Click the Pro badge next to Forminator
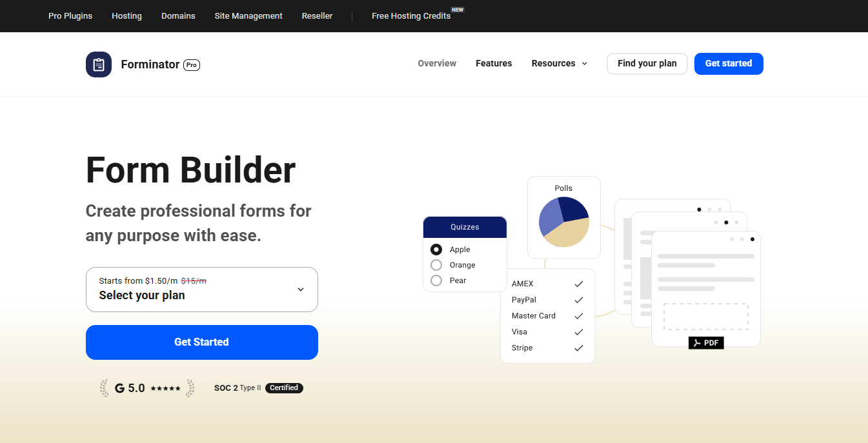The height and width of the screenshot is (443, 868). [x=192, y=64]
